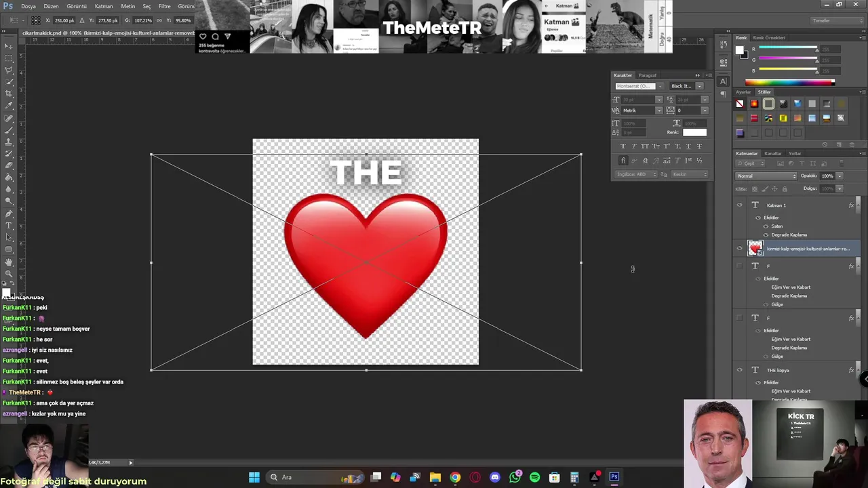Image resolution: width=868 pixels, height=488 pixels.
Task: Open the Normal blend mode dropdown
Action: 767,176
